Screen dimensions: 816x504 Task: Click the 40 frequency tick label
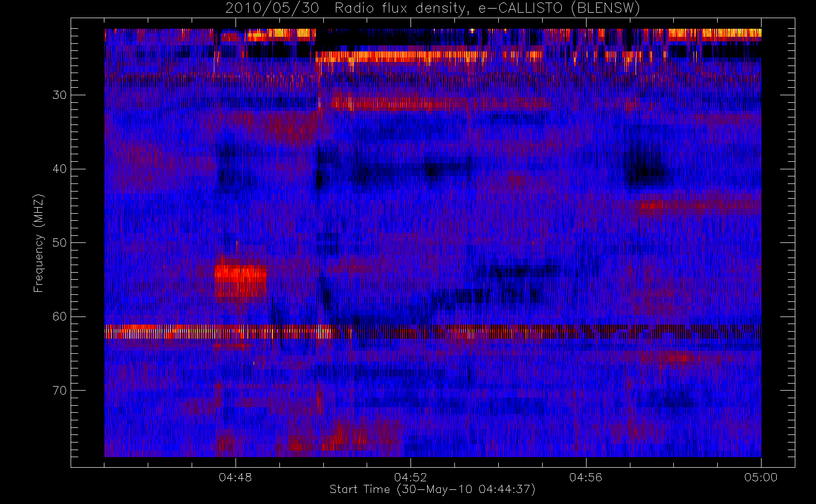click(x=60, y=169)
